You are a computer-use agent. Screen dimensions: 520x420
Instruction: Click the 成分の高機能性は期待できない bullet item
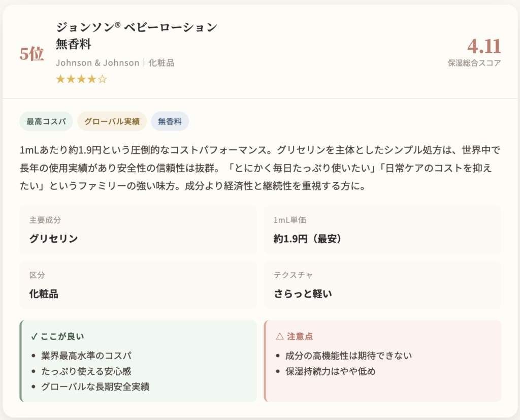[x=348, y=356]
